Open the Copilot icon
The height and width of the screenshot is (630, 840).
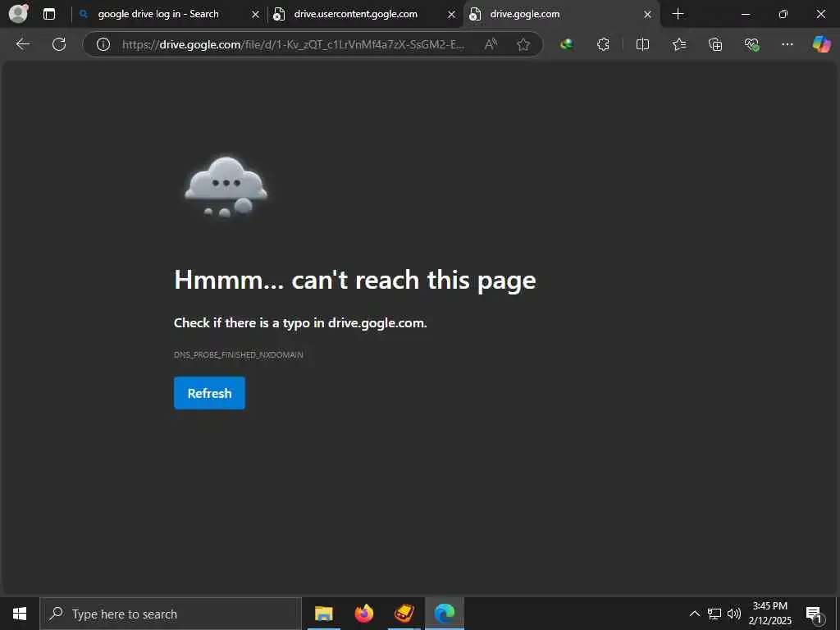tap(821, 44)
